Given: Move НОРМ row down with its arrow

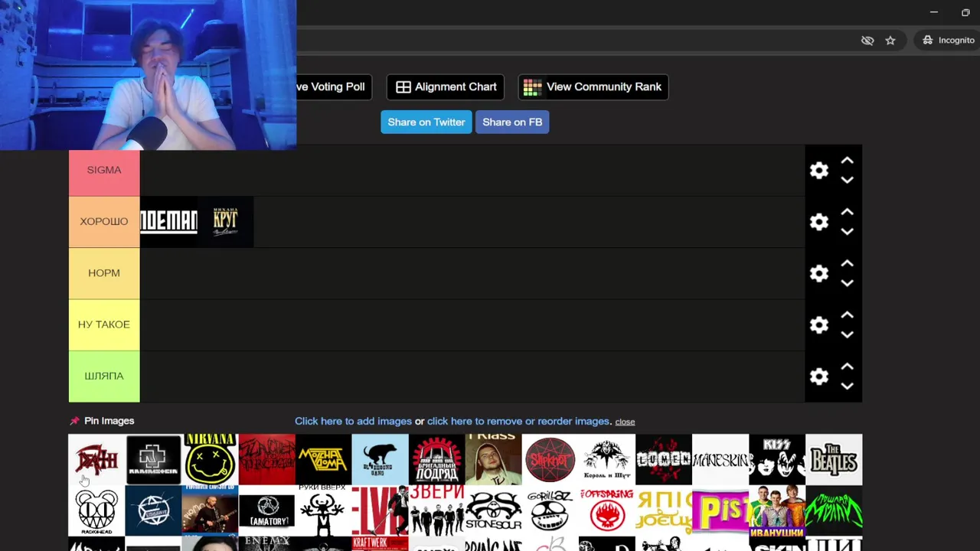Looking at the screenshot, I should pos(847,283).
